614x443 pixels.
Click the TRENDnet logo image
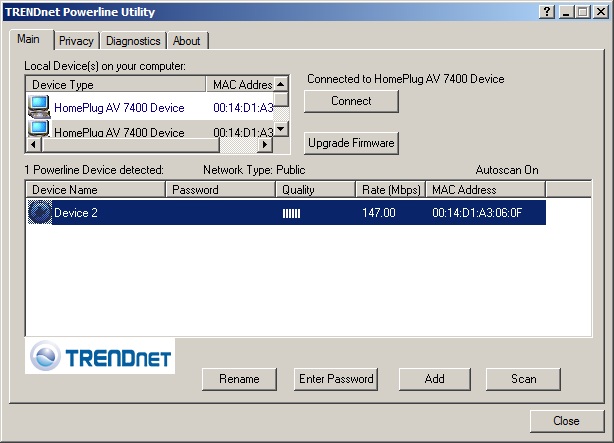coord(100,356)
